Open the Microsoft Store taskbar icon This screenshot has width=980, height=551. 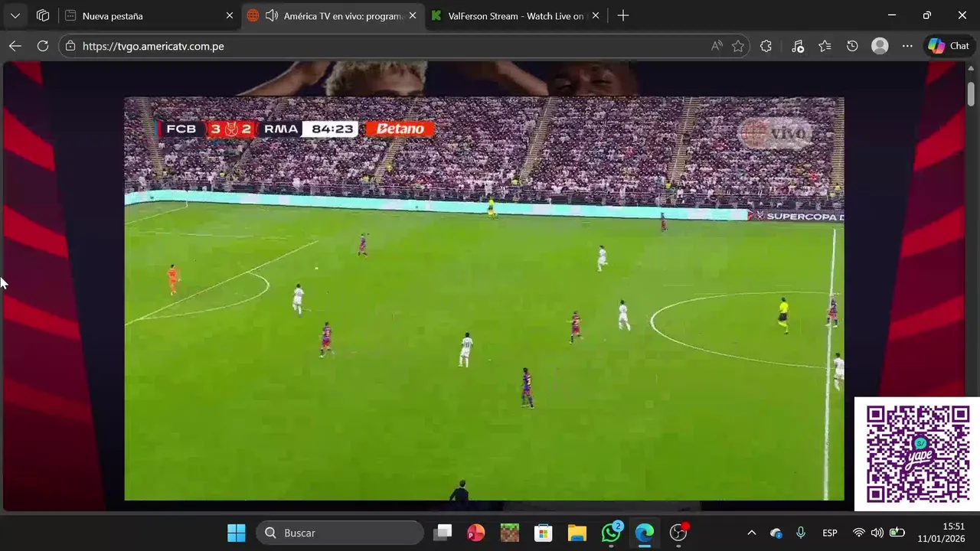pos(544,533)
